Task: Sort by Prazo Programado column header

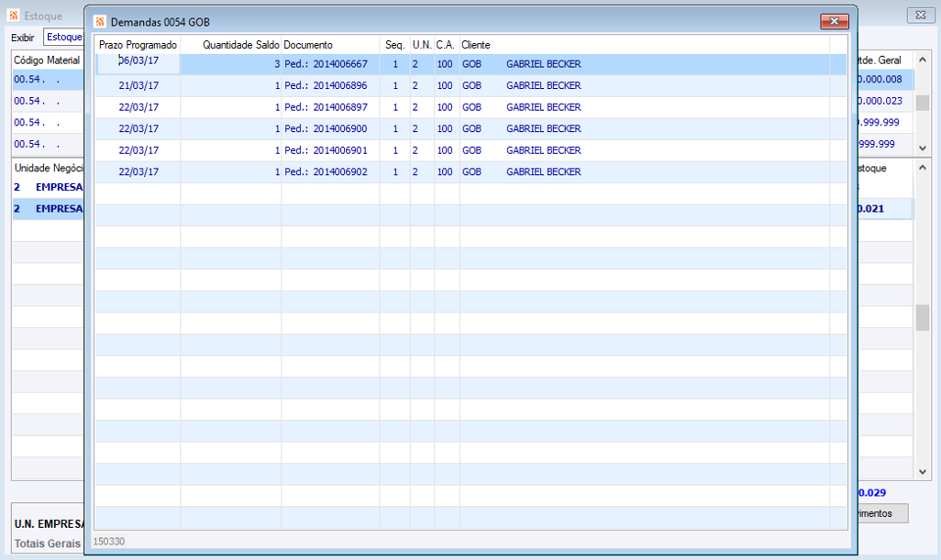Action: (x=138, y=45)
